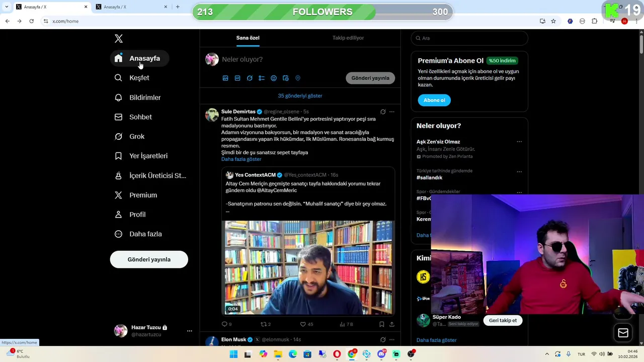Open Chrome three-dot menu
The image size is (644, 362).
coord(637,21)
